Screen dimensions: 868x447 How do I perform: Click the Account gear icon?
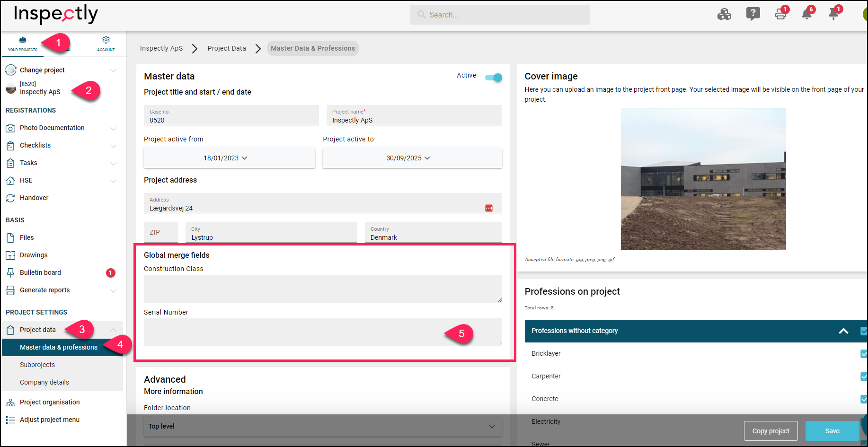[x=106, y=40]
